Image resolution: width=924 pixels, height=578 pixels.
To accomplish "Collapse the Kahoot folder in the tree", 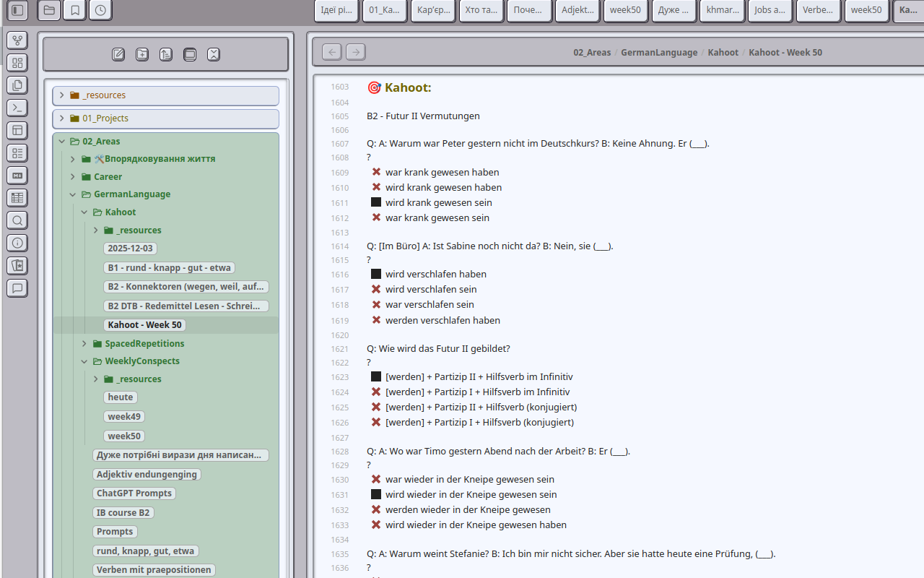I will point(84,212).
